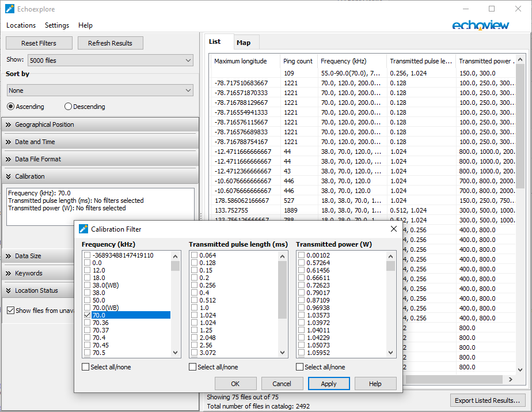Select row with longitude 133.752755
Image resolution: width=532 pixels, height=412 pixels.
363,210
